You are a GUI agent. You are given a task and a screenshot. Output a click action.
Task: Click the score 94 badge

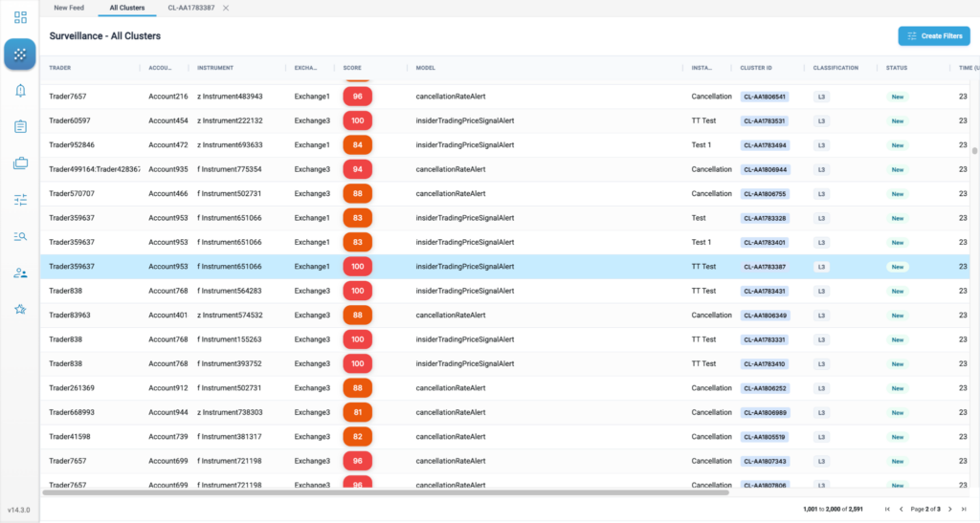point(358,170)
